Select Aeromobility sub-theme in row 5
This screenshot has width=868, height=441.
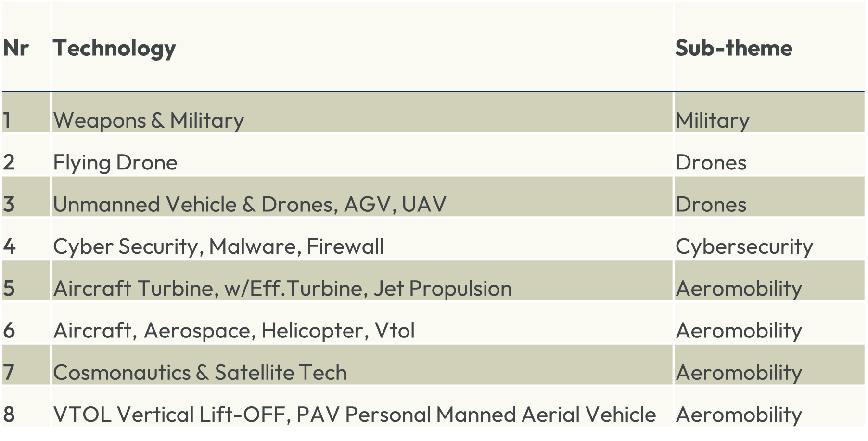click(739, 288)
